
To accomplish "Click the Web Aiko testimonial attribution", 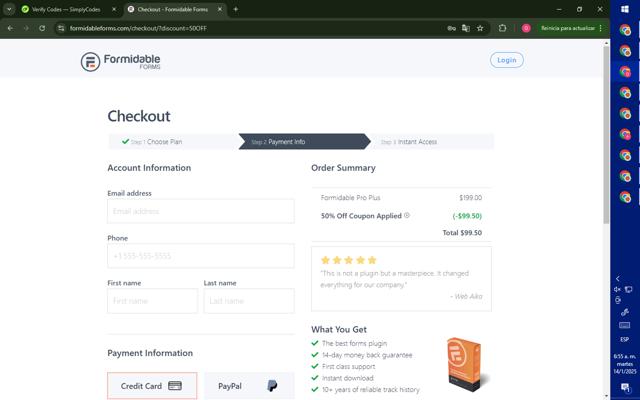I will 466,296.
